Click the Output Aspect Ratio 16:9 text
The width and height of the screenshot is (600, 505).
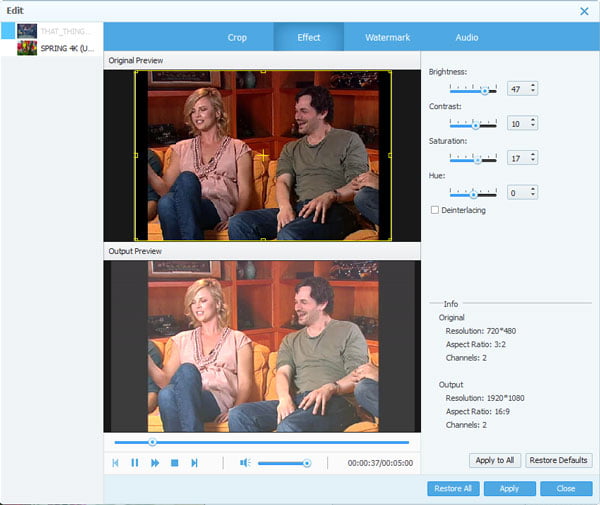pos(478,412)
